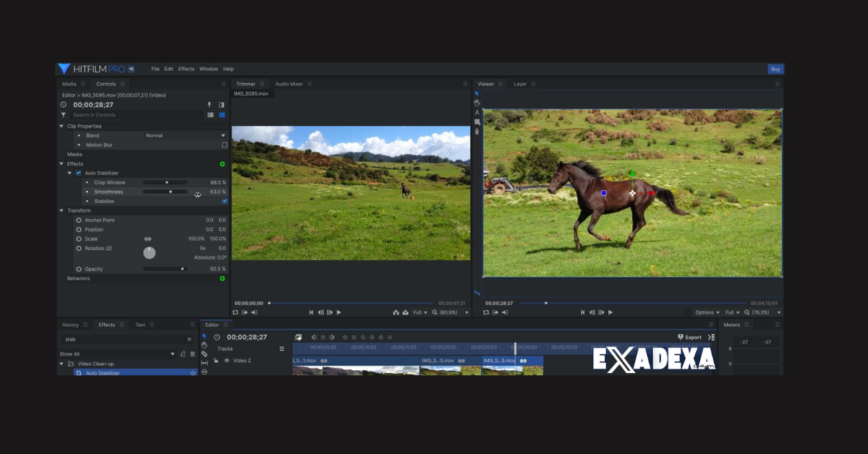Disable the Stabilize checkbox
This screenshot has width=868, height=454.
[x=224, y=201]
